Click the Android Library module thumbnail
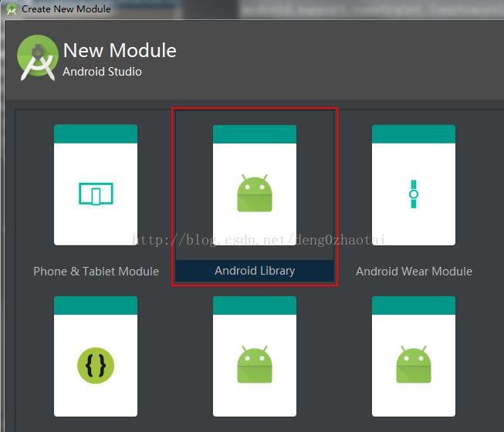The image size is (504, 432). point(255,185)
